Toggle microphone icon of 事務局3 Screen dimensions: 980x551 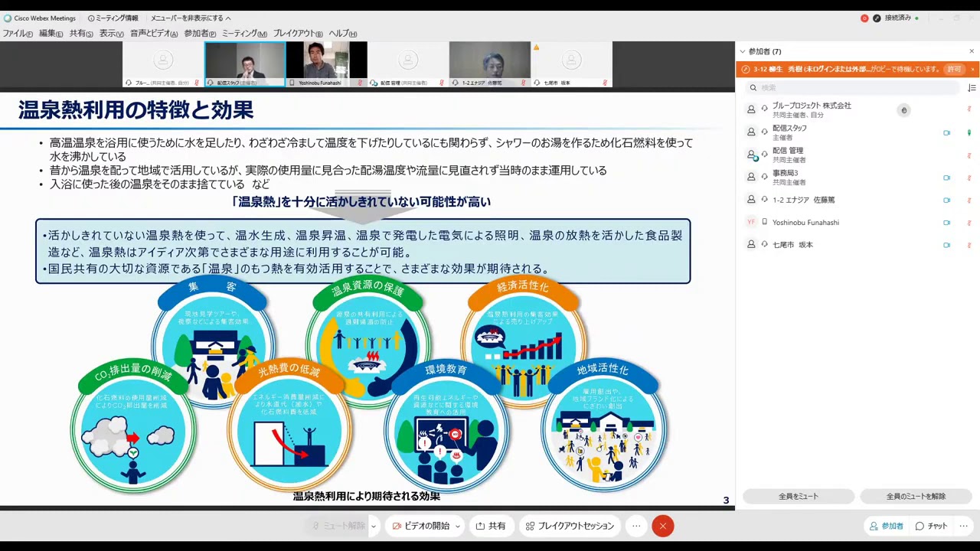click(x=969, y=178)
